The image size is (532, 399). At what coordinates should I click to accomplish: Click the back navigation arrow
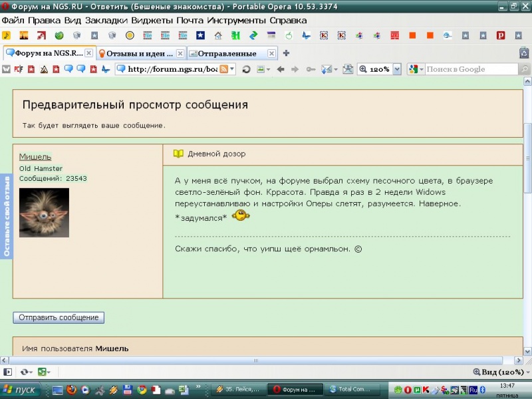280,69
